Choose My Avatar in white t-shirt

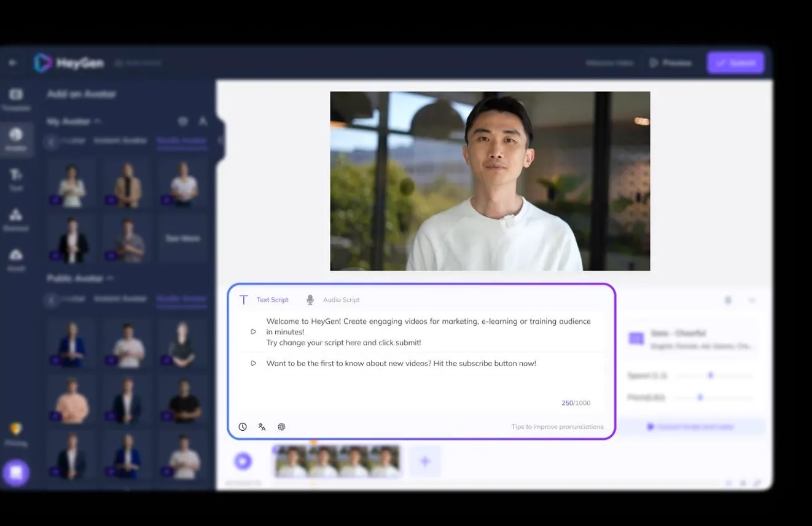click(183, 184)
